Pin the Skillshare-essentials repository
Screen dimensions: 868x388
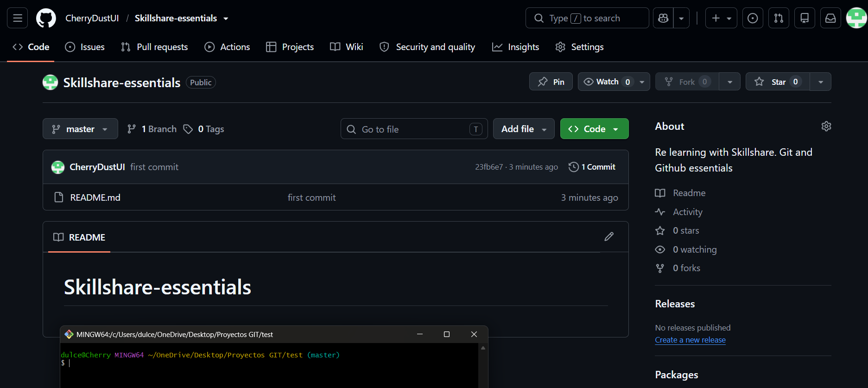pos(551,82)
